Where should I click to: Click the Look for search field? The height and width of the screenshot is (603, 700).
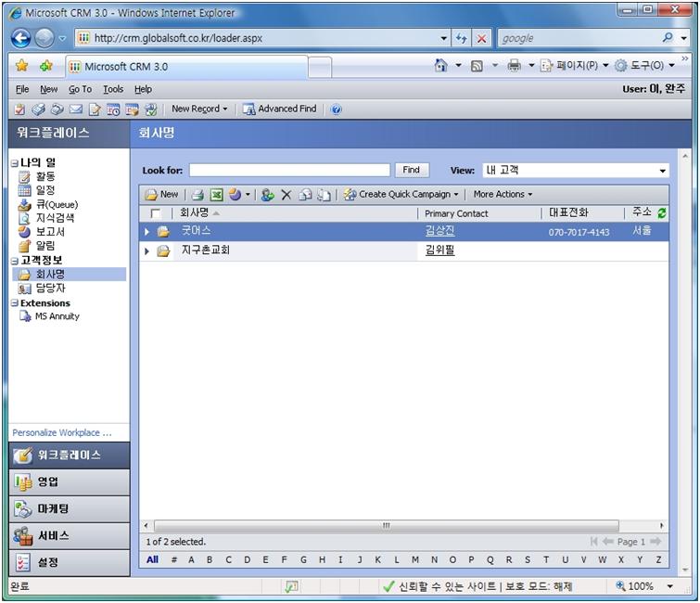click(289, 170)
